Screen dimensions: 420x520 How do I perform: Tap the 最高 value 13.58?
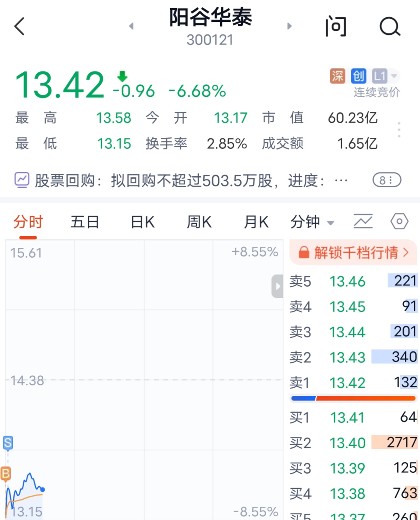114,118
